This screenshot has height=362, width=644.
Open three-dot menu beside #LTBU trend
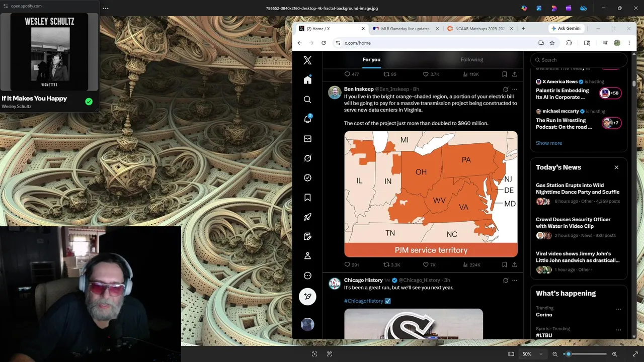[618, 330]
